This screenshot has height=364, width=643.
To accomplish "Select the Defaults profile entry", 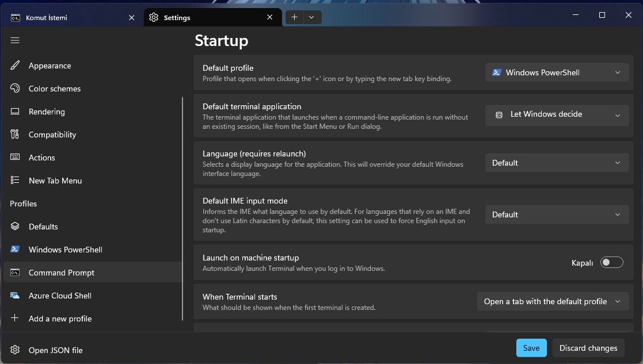I will 92,226.
